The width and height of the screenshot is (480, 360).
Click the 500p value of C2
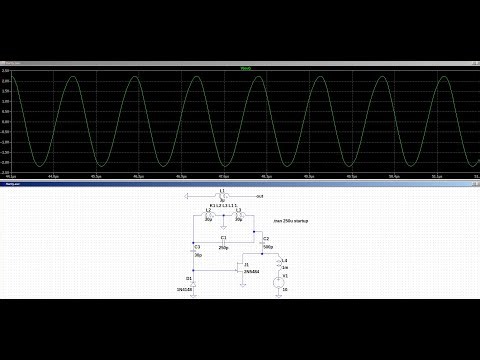tap(268, 247)
